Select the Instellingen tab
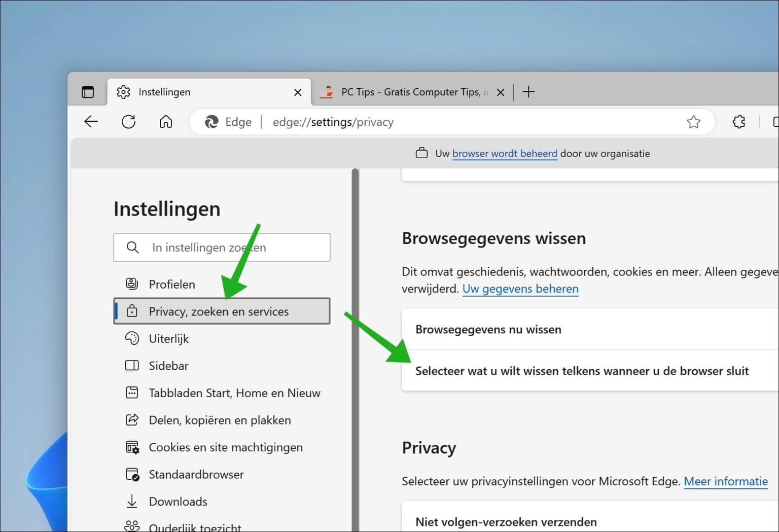 [164, 92]
